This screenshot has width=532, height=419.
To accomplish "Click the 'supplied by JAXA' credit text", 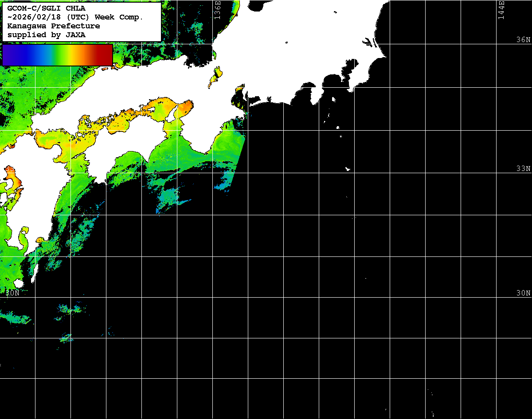I will pos(47,35).
